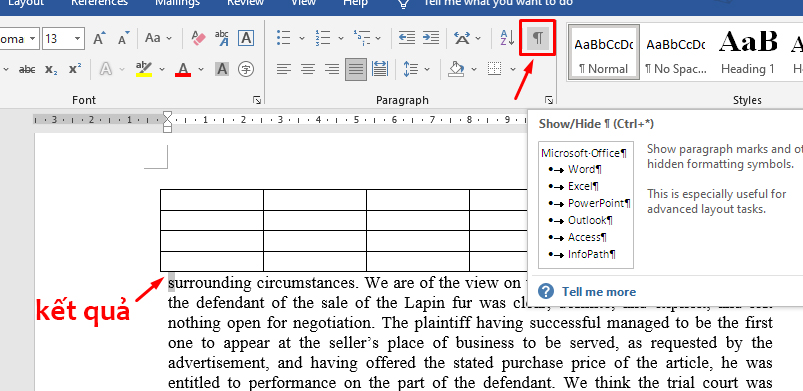Open the Font dialog box launcher

[x=257, y=100]
